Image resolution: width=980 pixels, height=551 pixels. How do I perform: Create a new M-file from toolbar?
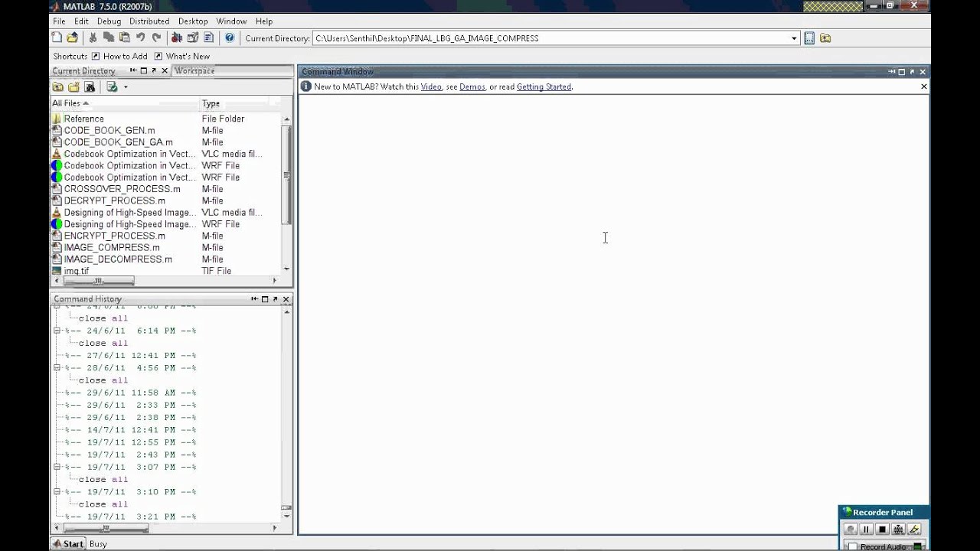[x=58, y=37]
